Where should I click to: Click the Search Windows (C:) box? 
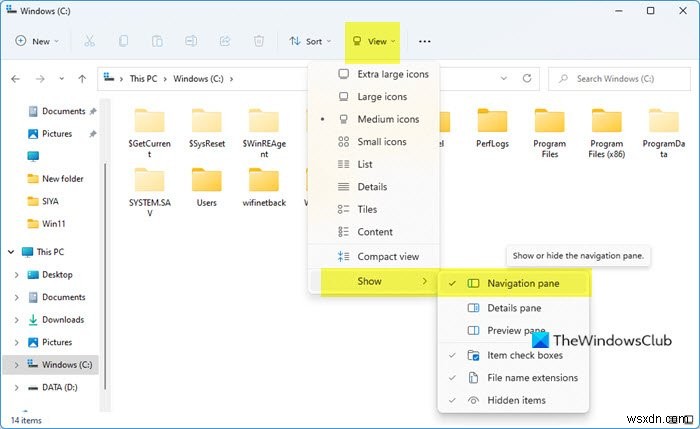point(619,79)
